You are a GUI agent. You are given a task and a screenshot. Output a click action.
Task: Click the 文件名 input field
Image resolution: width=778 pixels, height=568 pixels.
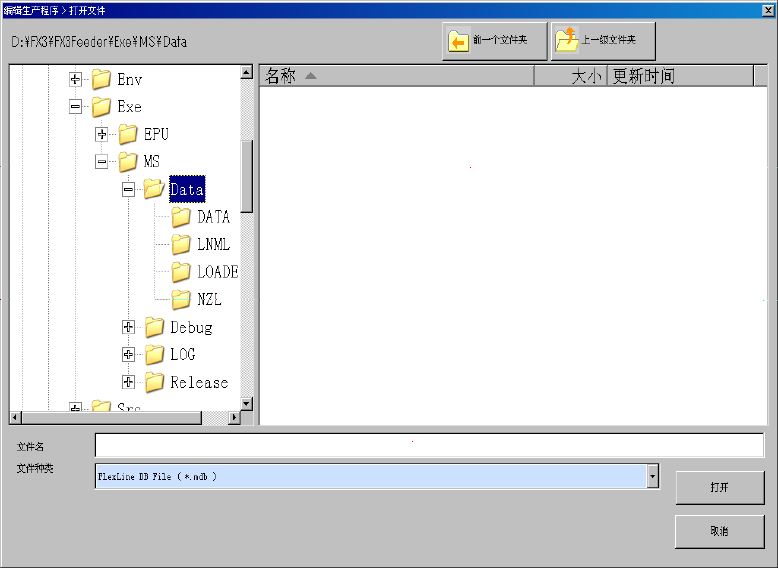429,445
